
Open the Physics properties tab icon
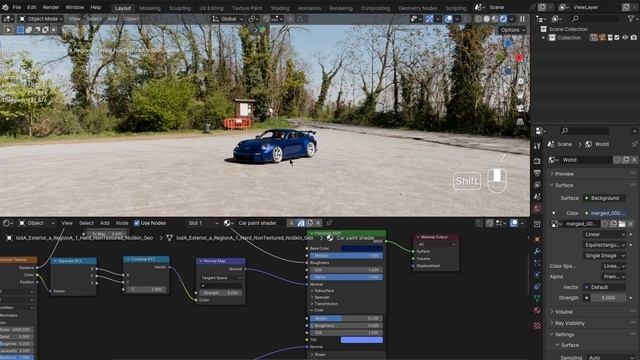537,275
